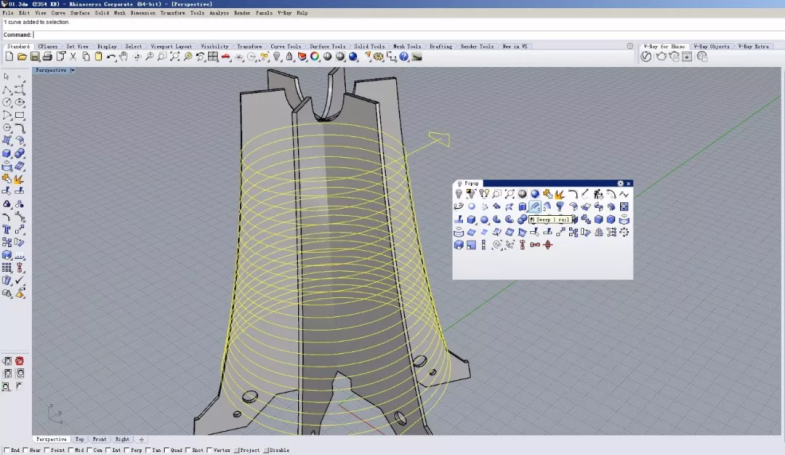Click the Cut scissors icon
785x455 pixels.
tap(73, 57)
